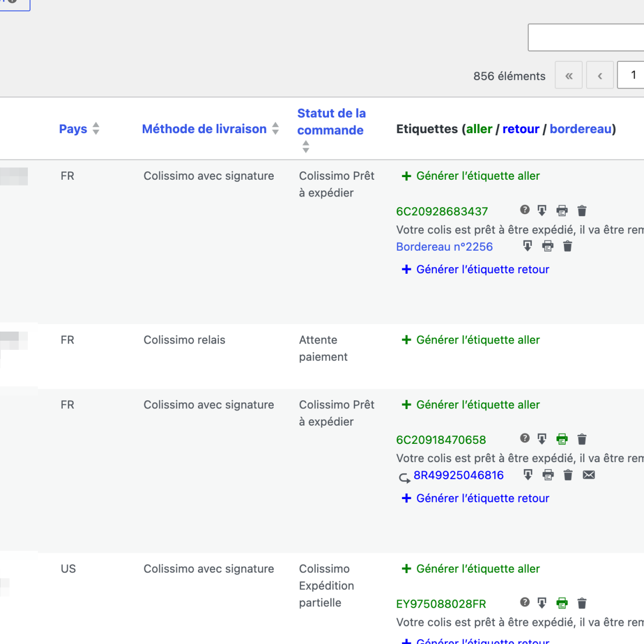
Task: Open tracking number EY975088028FR
Action: tap(441, 604)
